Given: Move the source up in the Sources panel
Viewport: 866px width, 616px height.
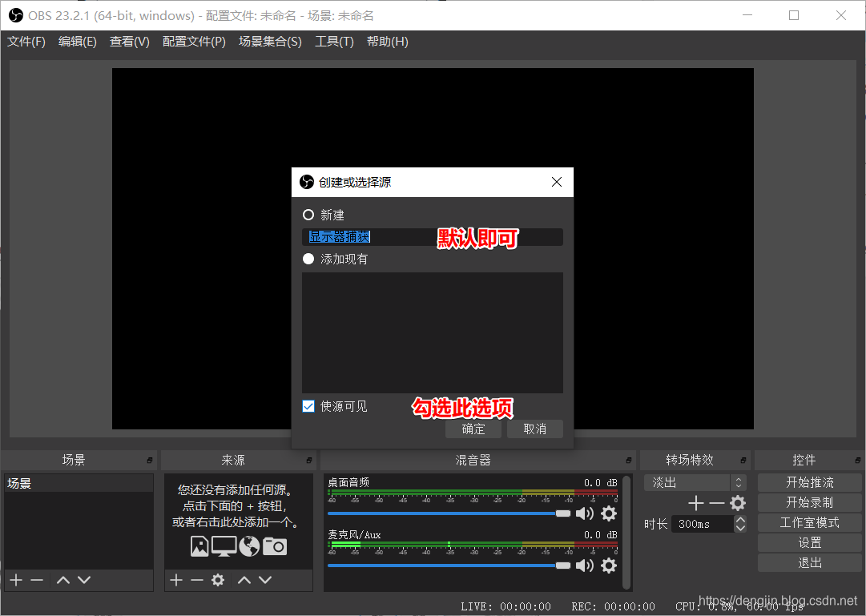Looking at the screenshot, I should (244, 579).
